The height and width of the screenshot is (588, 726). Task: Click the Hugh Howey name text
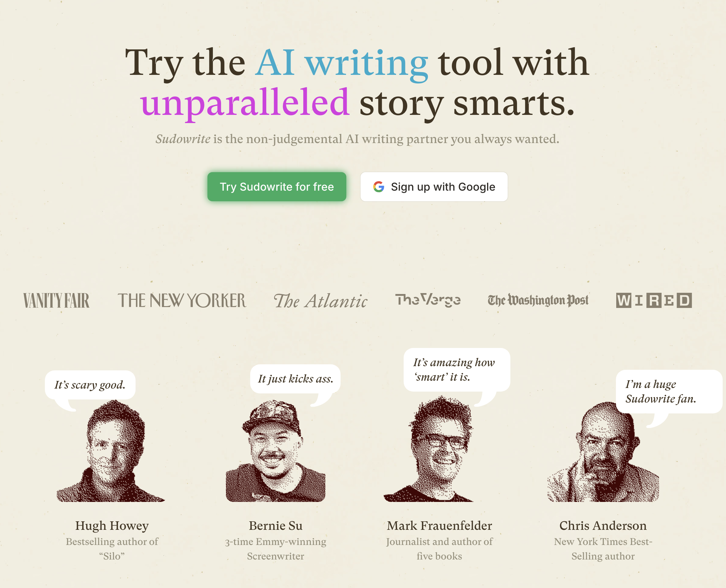[112, 525]
